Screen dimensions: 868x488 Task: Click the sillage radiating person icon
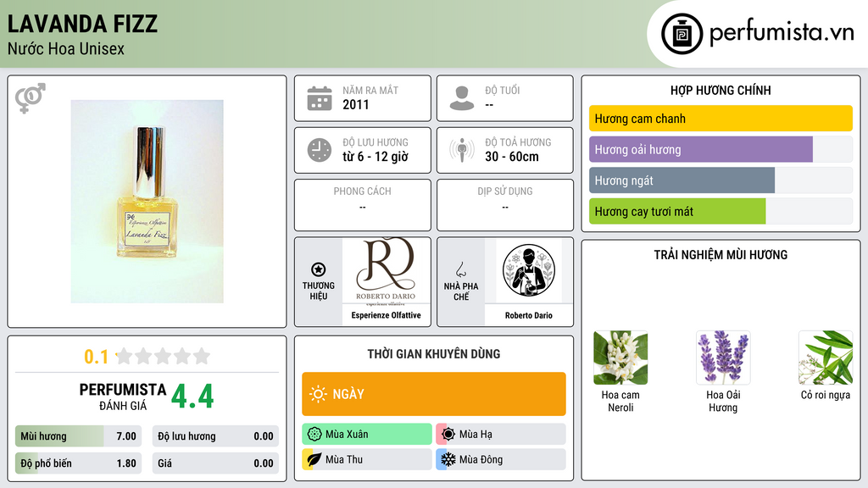click(x=462, y=150)
